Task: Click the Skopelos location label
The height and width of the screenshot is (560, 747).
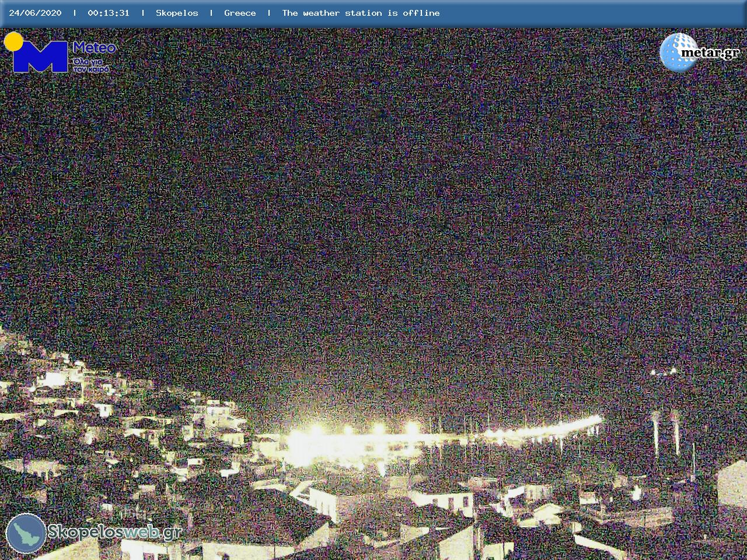Action: click(x=177, y=13)
